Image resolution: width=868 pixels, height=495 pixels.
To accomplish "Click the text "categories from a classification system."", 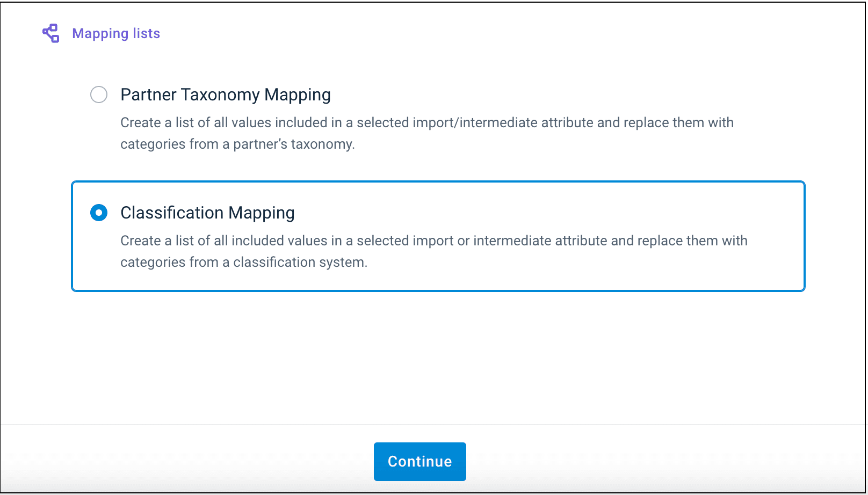I will [244, 262].
